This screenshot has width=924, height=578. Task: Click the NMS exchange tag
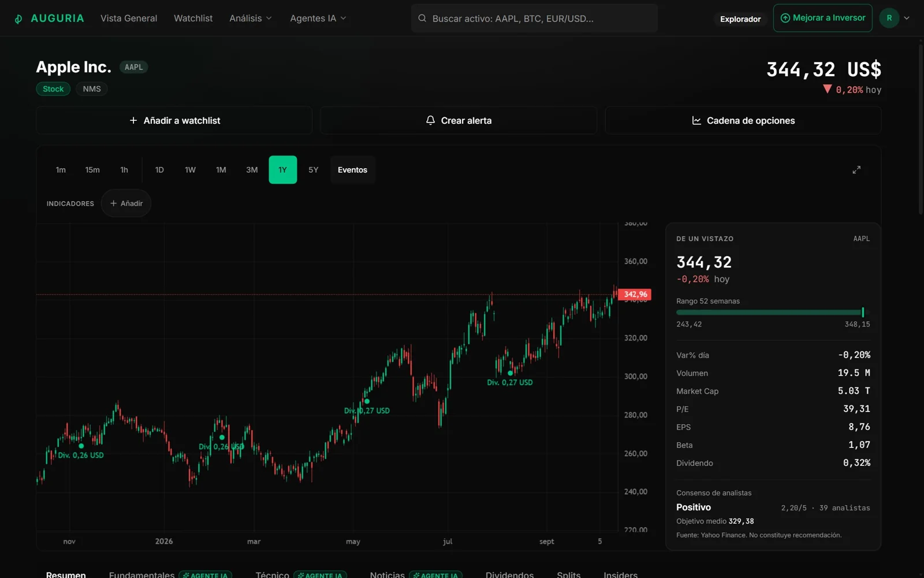pos(92,89)
